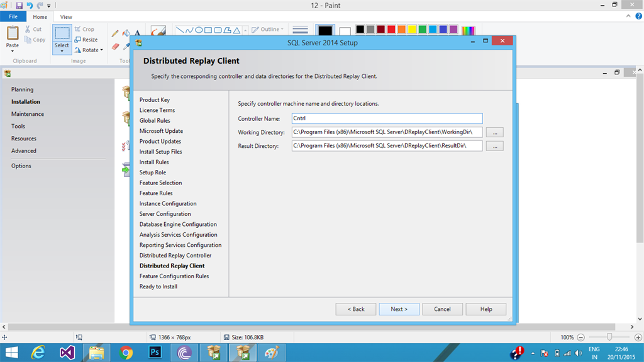This screenshot has height=362, width=644.
Task: Click the Paint zoom slider handle
Action: point(609,337)
